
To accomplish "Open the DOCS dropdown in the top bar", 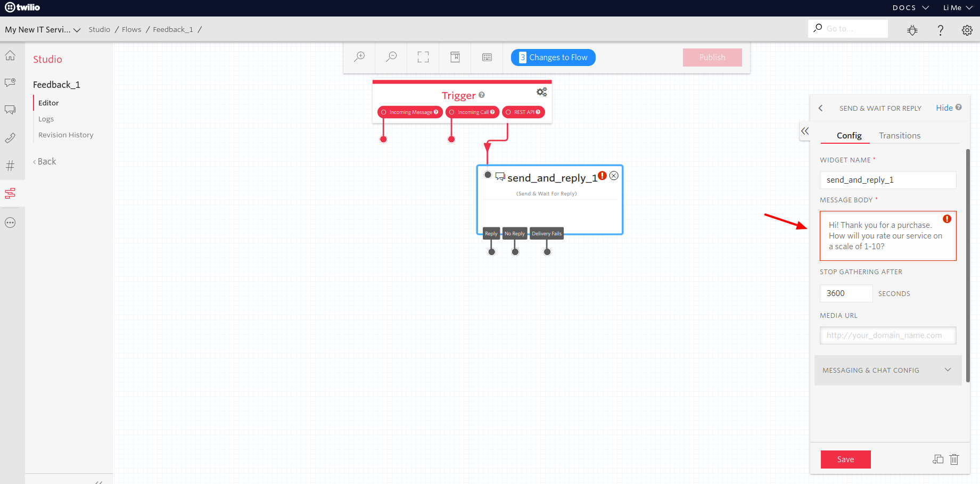I will click(x=910, y=7).
